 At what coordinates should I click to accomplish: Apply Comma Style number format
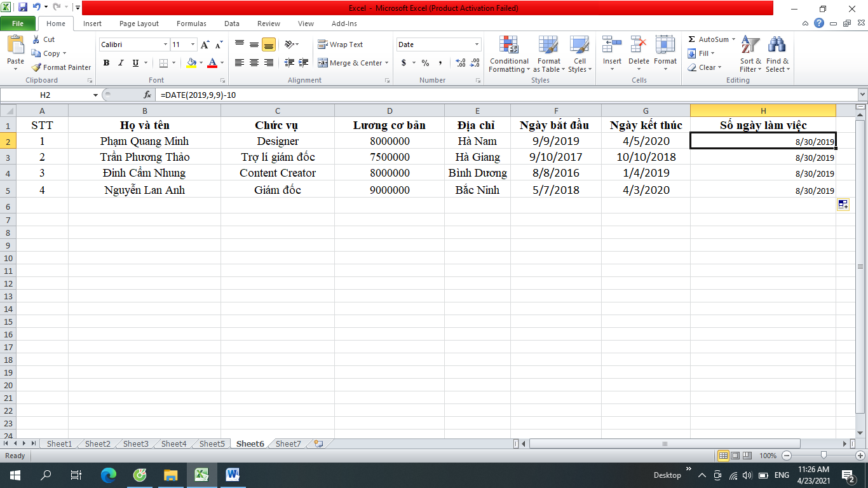[440, 63]
